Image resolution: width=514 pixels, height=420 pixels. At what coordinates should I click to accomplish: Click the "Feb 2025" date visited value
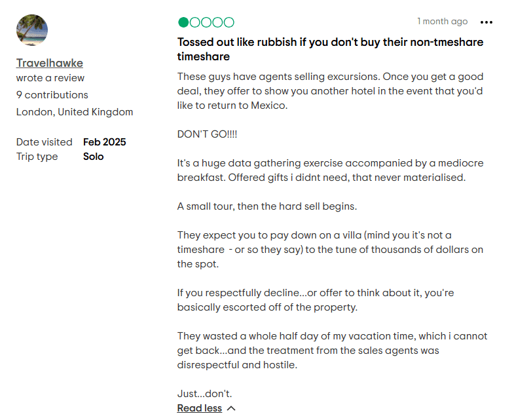pos(105,142)
